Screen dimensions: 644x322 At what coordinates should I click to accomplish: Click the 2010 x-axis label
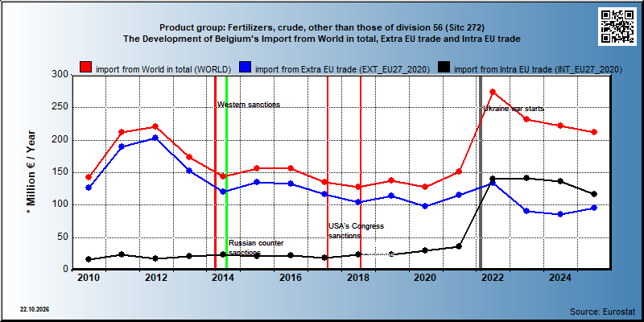[89, 278]
